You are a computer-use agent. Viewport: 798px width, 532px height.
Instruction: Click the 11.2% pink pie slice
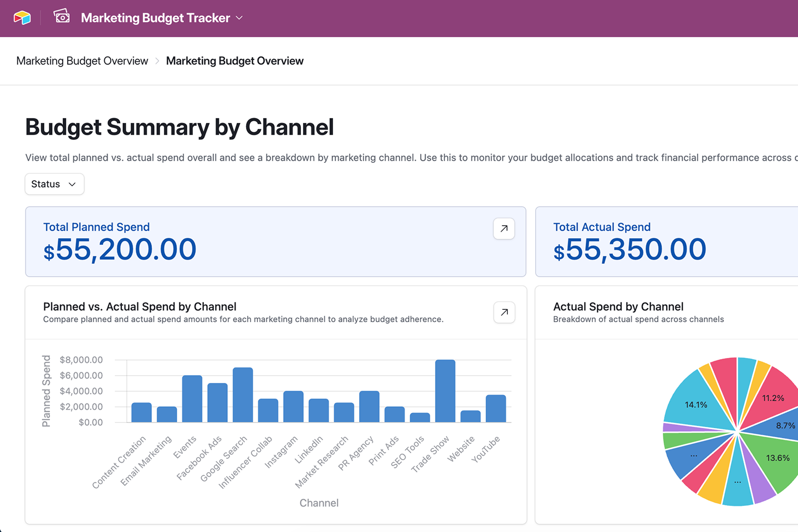(773, 398)
